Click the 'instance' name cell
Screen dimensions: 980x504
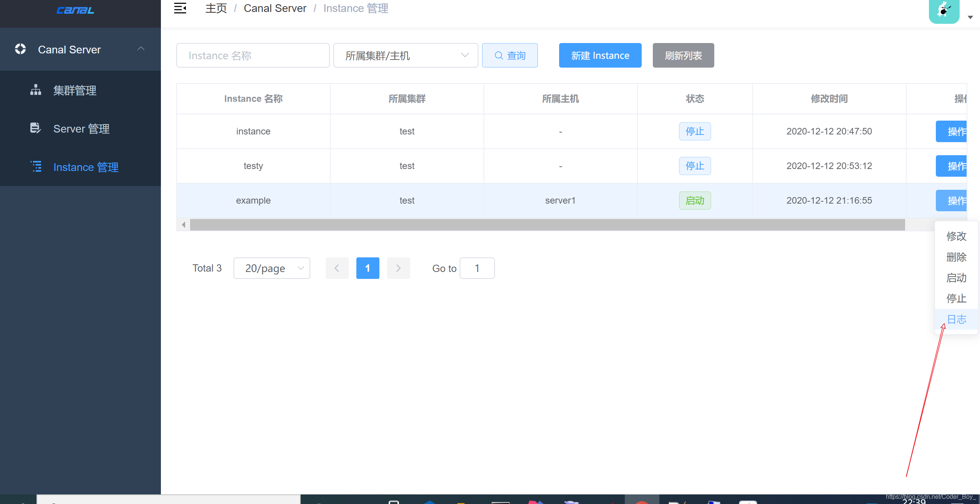[253, 131]
